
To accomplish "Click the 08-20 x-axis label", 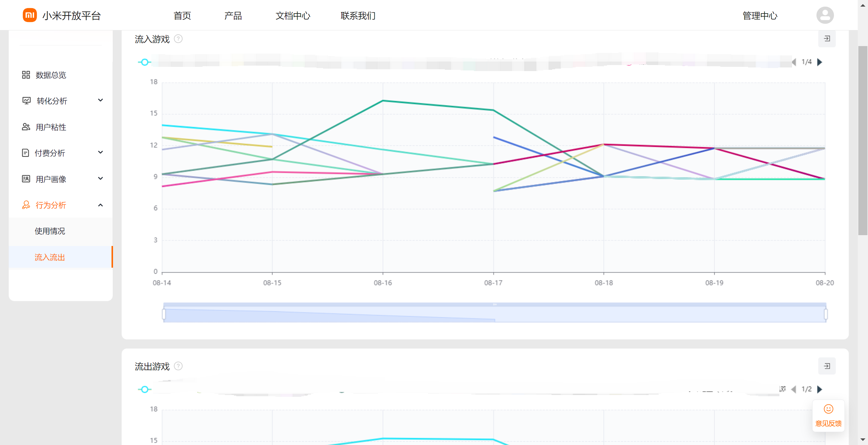I will tap(825, 283).
